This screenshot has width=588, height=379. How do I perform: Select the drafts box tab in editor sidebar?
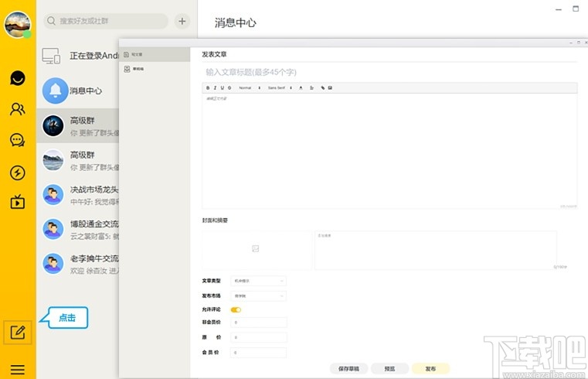tap(155, 69)
